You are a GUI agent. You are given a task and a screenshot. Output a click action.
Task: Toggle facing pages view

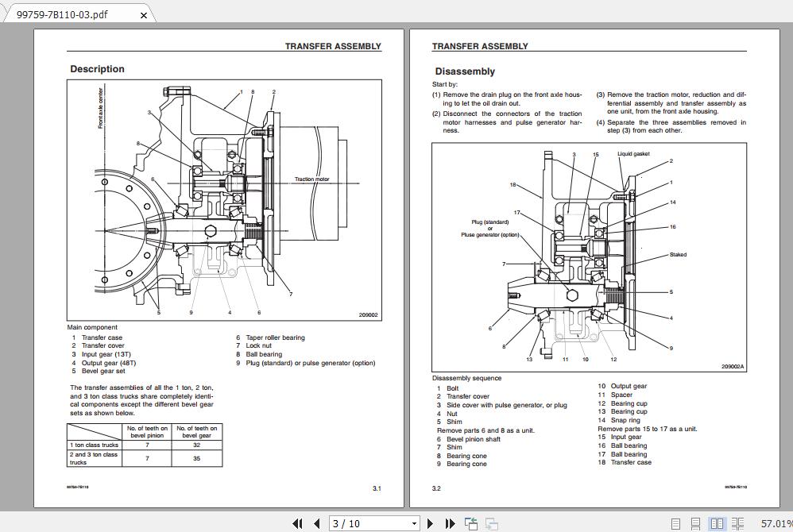716,522
